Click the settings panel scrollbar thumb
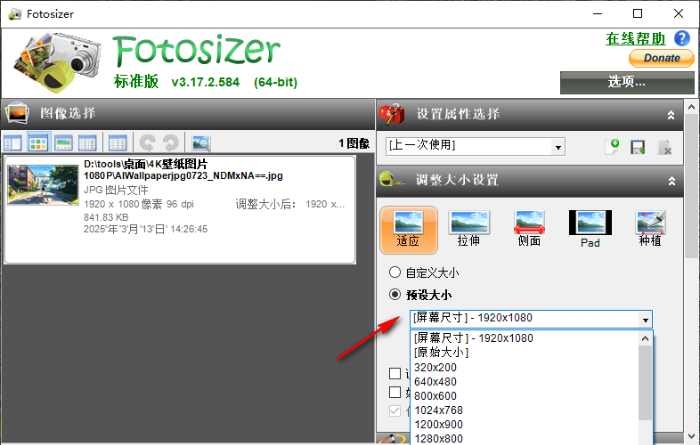Viewport: 700px width, 445px height. (692, 187)
